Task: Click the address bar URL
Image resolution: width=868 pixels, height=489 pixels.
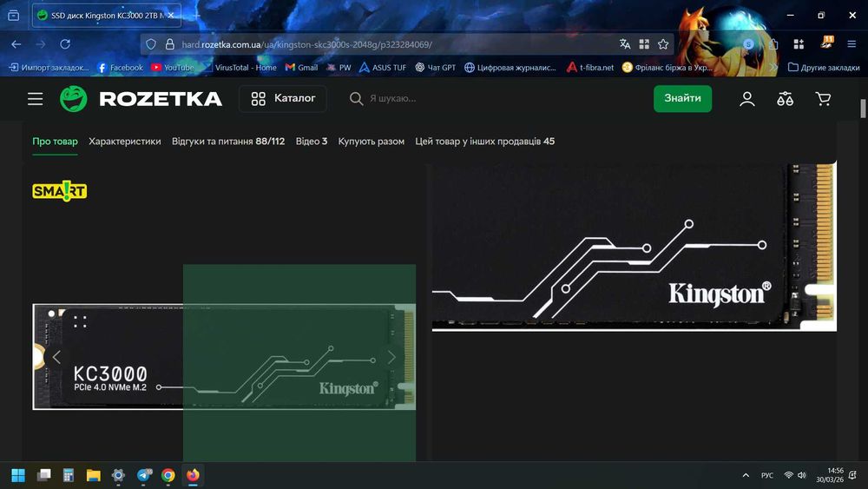Action: tap(306, 44)
